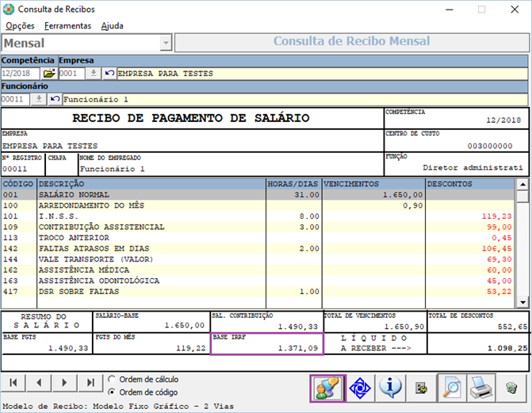
Task: Expand the Mensal receipt type dropdown
Action: coord(166,43)
